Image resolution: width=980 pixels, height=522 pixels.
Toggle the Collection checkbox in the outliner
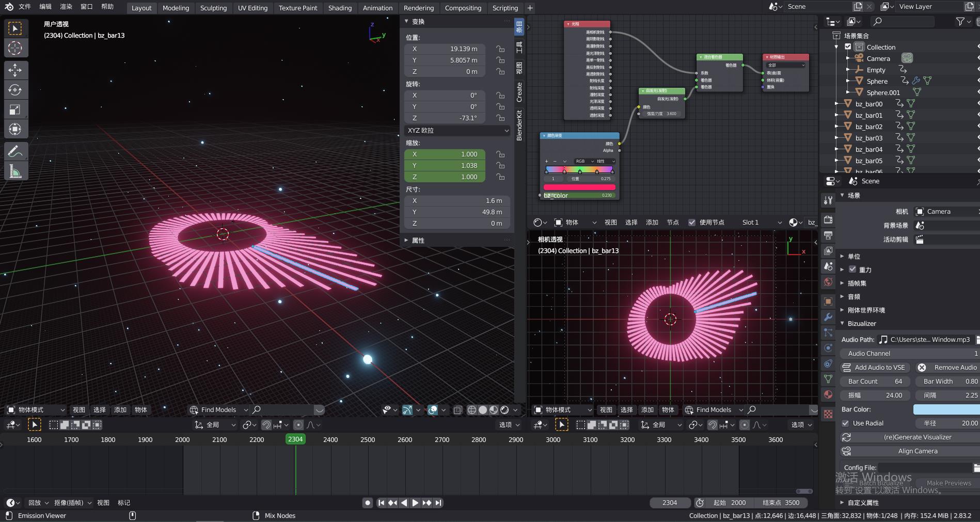[847, 46]
